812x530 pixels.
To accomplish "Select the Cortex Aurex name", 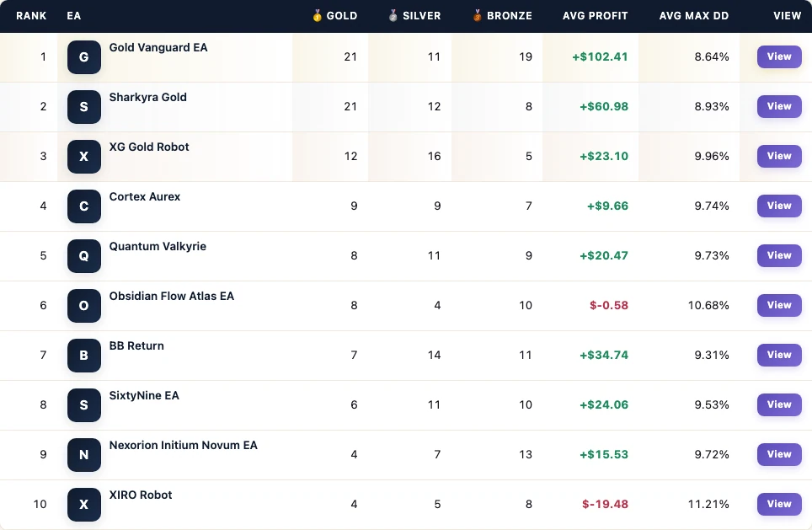I will click(145, 197).
